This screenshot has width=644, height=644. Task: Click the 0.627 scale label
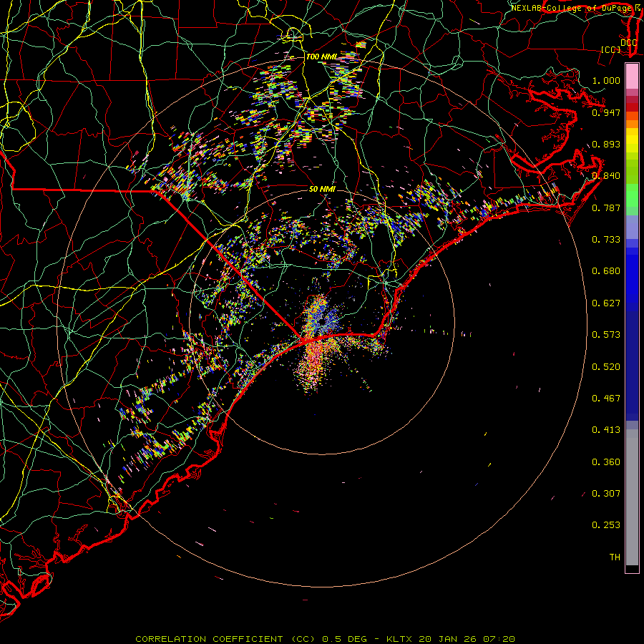pyautogui.click(x=606, y=303)
